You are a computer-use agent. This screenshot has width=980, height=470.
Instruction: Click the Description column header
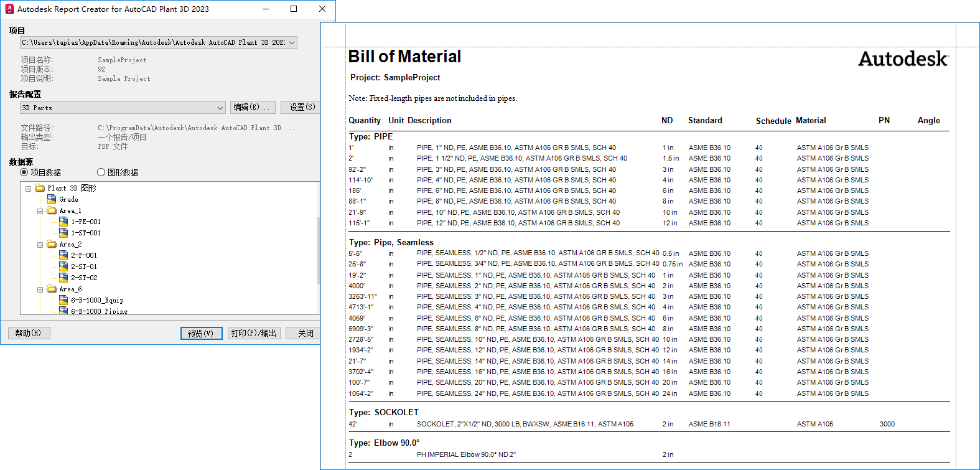tap(429, 120)
